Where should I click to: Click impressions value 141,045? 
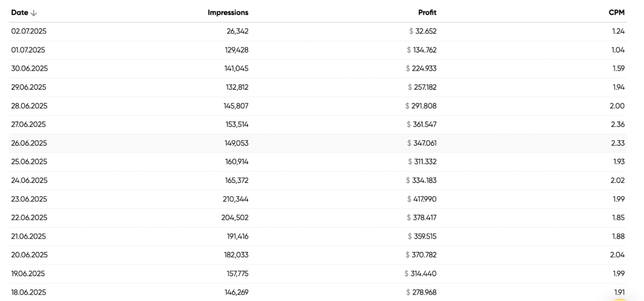point(236,68)
